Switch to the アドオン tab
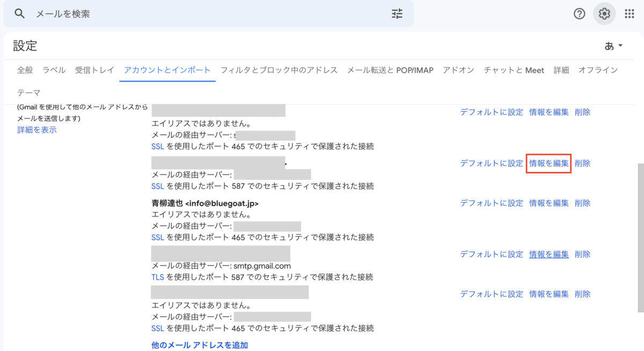644x351 pixels. (x=459, y=70)
